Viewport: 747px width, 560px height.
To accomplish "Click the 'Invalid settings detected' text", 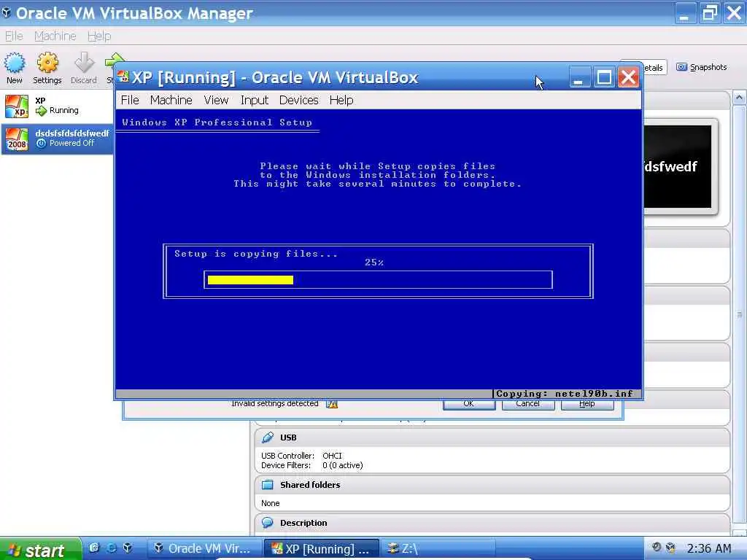I will point(275,404).
